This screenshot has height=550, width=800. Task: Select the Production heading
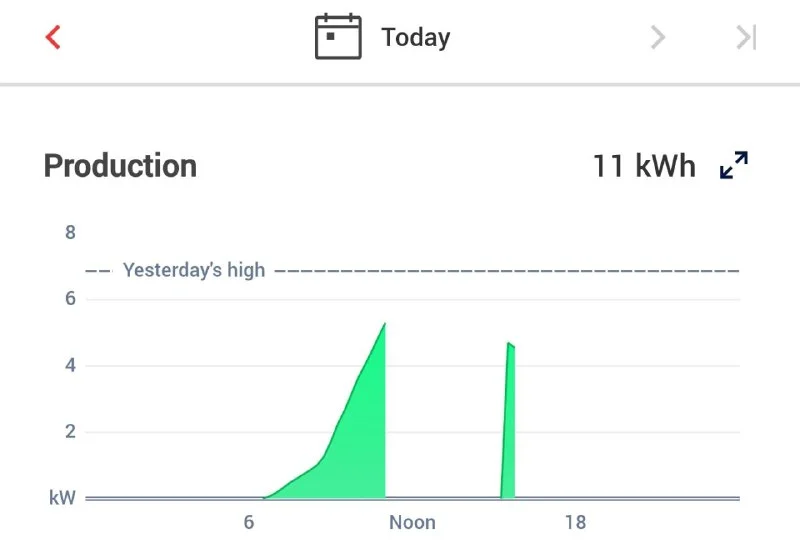pyautogui.click(x=120, y=166)
